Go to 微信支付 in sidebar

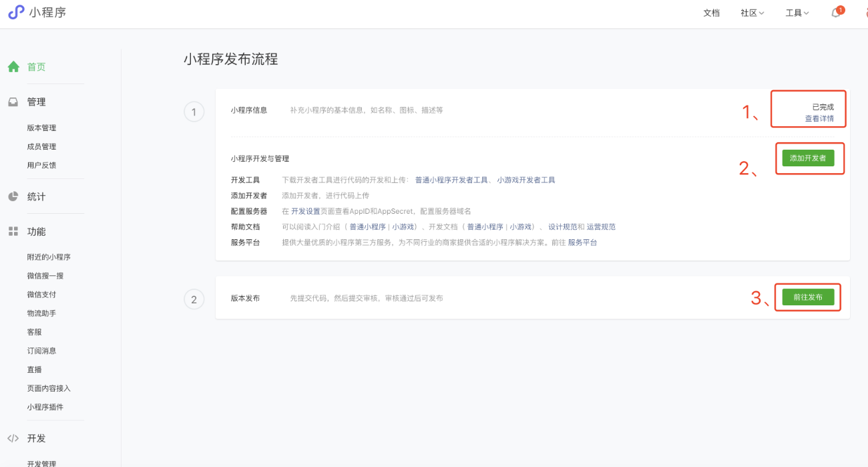click(x=41, y=295)
